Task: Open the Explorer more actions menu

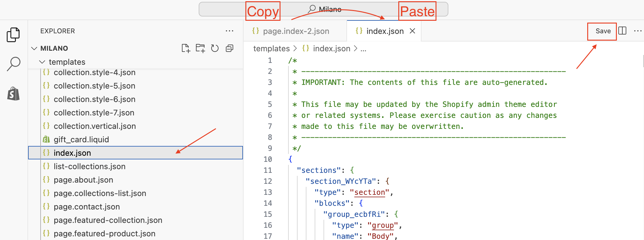Action: [229, 31]
